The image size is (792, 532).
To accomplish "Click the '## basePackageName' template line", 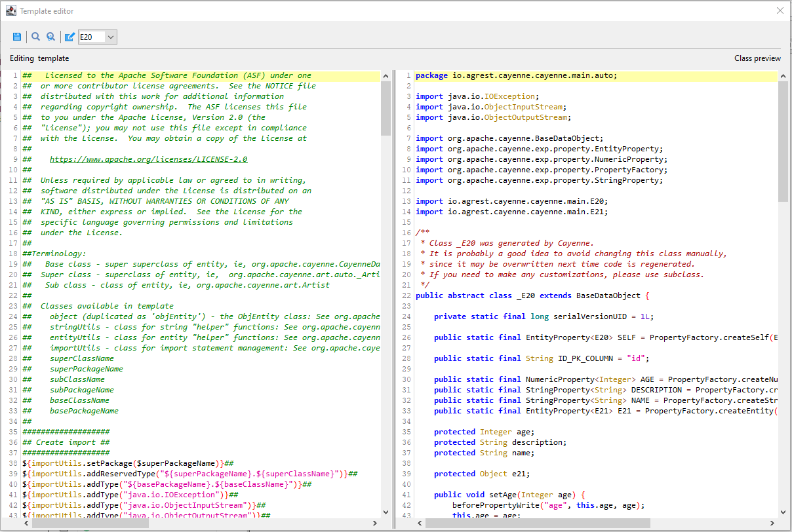I will 71,411.
